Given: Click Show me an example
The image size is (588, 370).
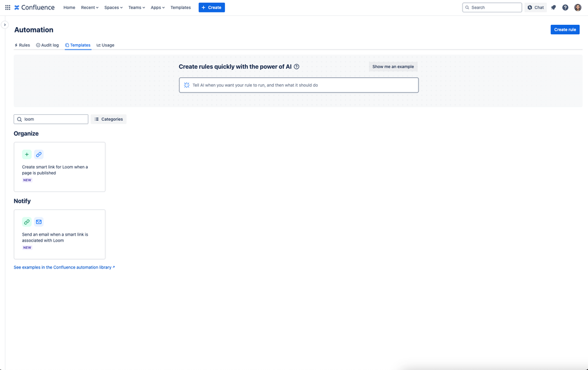Looking at the screenshot, I should (x=393, y=67).
